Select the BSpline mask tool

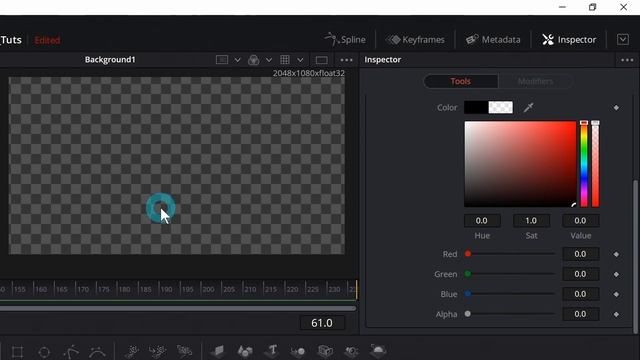(98, 351)
